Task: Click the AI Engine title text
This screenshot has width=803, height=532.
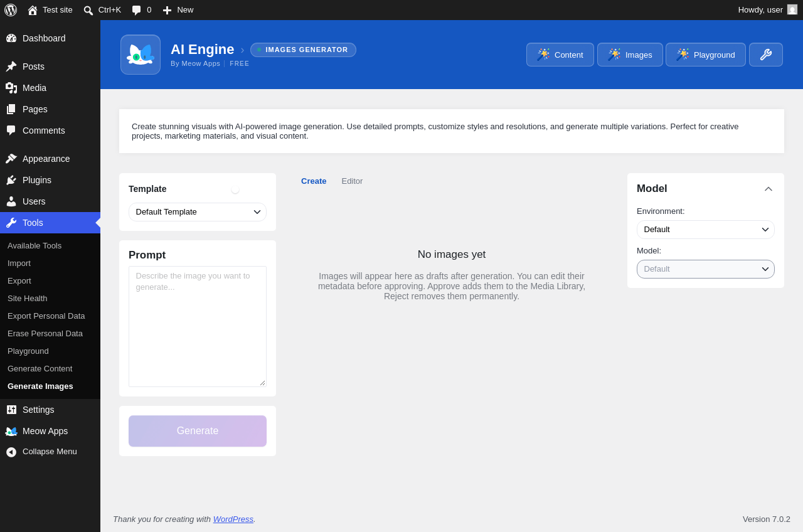Action: pyautogui.click(x=203, y=50)
